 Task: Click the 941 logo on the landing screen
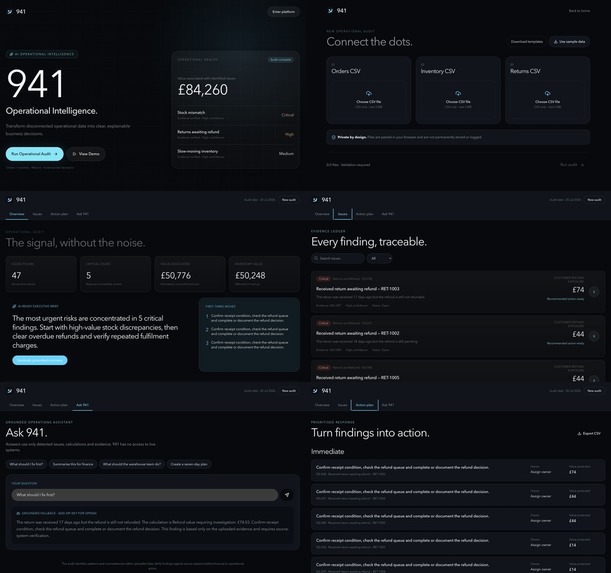point(16,12)
